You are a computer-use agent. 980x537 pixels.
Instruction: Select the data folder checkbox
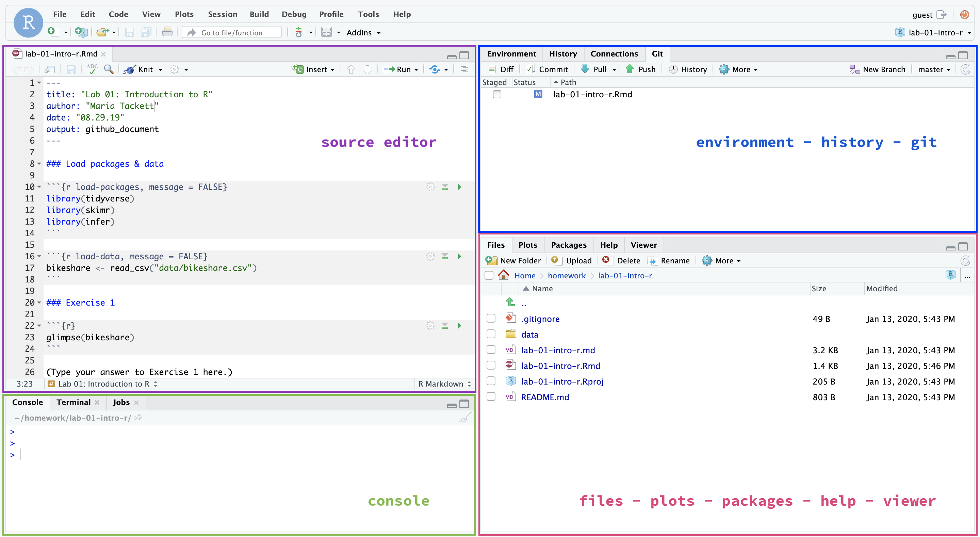(x=491, y=334)
